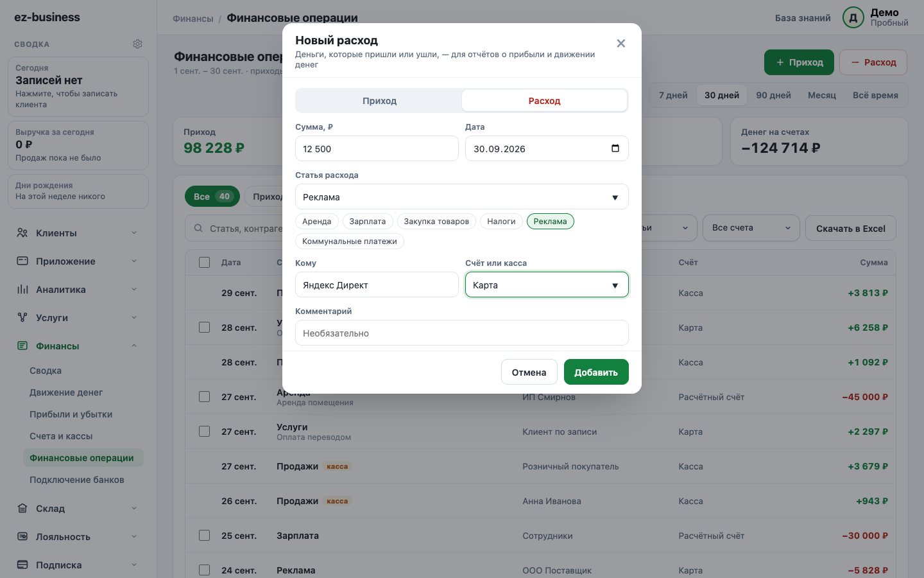Open the База знаний link
This screenshot has width=924, height=578.
(x=803, y=18)
